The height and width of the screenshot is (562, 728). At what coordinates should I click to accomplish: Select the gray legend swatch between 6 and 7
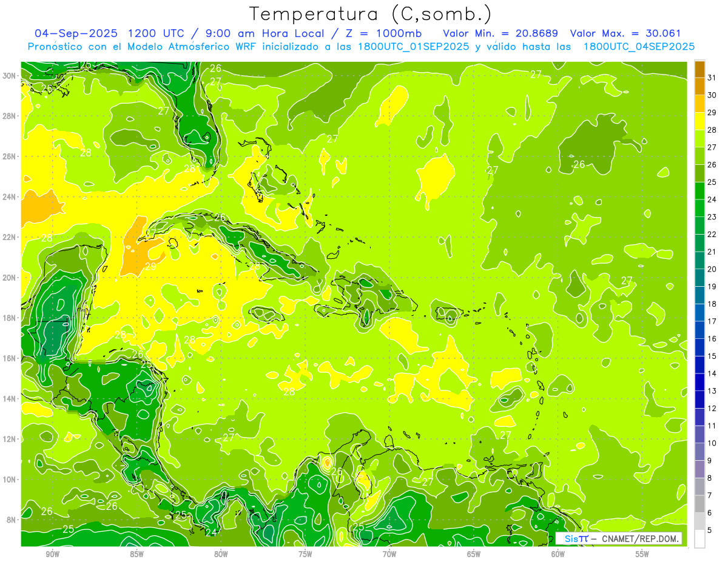pyautogui.click(x=699, y=504)
